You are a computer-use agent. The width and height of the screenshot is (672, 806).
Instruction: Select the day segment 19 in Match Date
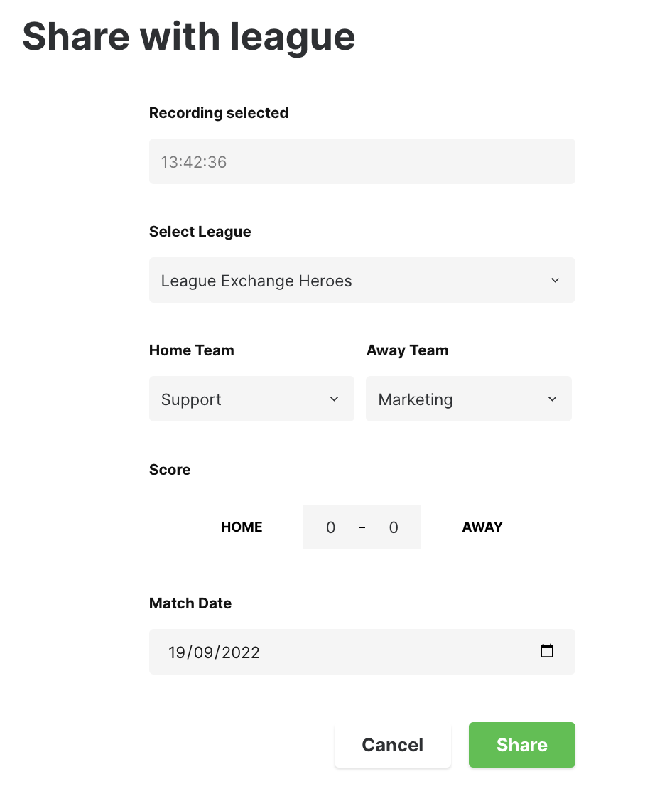click(177, 652)
